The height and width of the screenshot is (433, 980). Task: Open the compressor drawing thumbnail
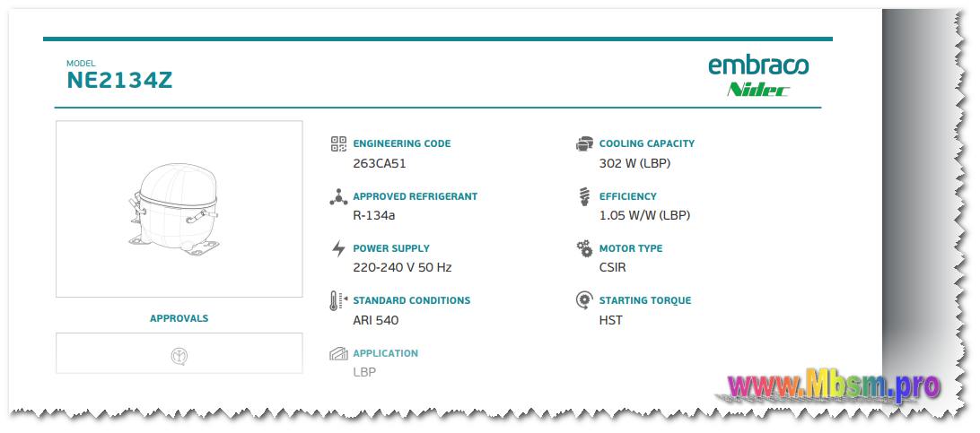pos(179,209)
